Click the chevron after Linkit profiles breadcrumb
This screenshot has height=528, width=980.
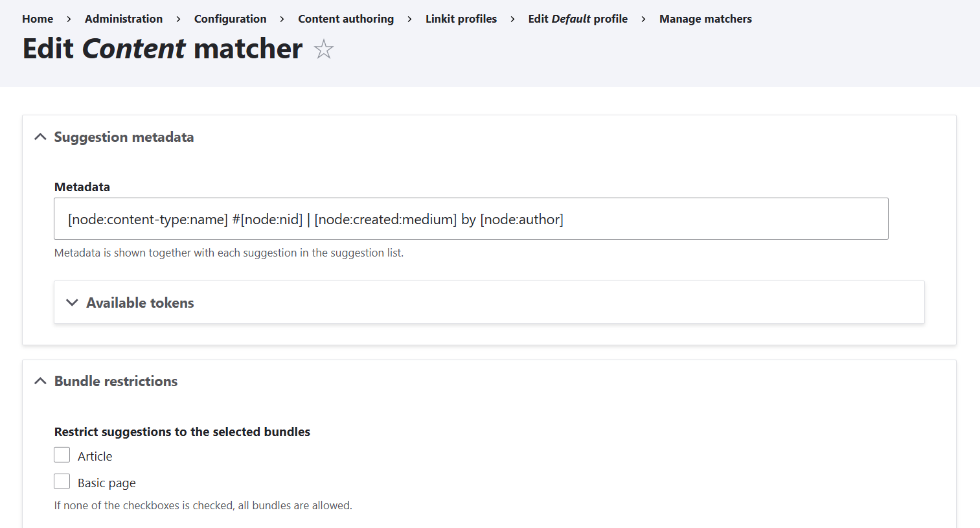[x=512, y=19]
